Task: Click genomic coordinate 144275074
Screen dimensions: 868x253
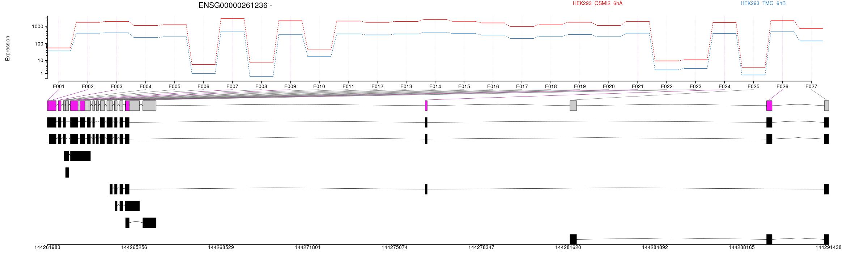Action: [395, 248]
